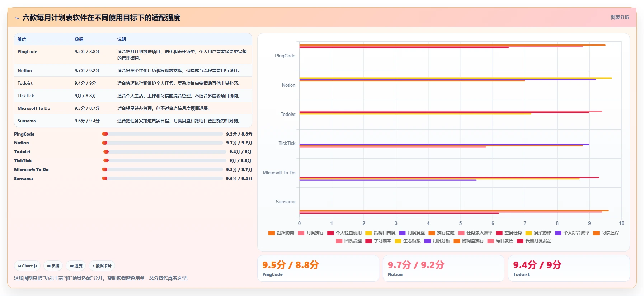Toggle 执行提醒 legend item
Screen dimensions: 644x296
click(441, 233)
